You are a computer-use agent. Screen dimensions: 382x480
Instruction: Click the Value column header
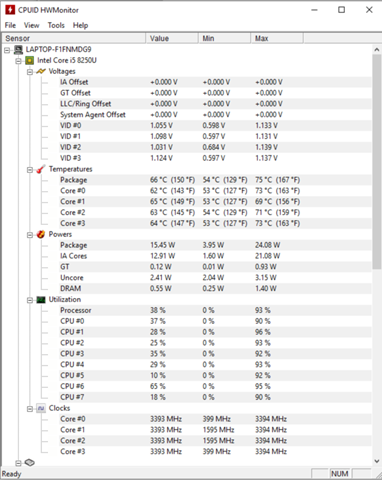pos(172,38)
